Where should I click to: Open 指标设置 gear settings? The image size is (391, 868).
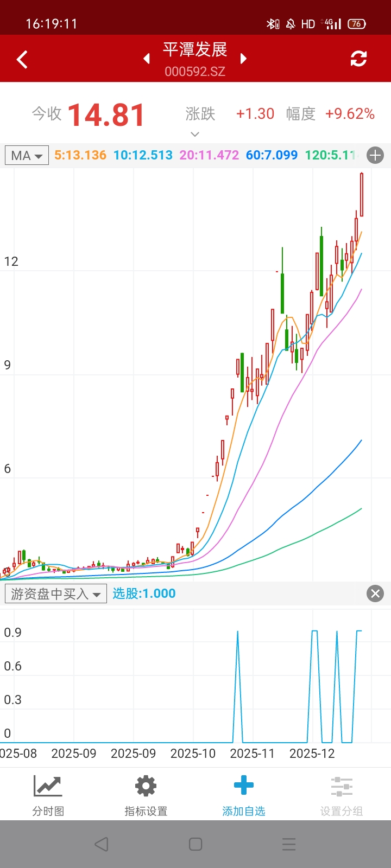(x=146, y=795)
